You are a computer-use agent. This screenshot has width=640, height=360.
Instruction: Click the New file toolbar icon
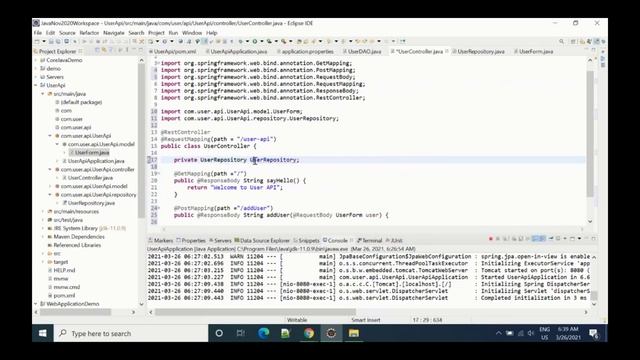(37, 41)
